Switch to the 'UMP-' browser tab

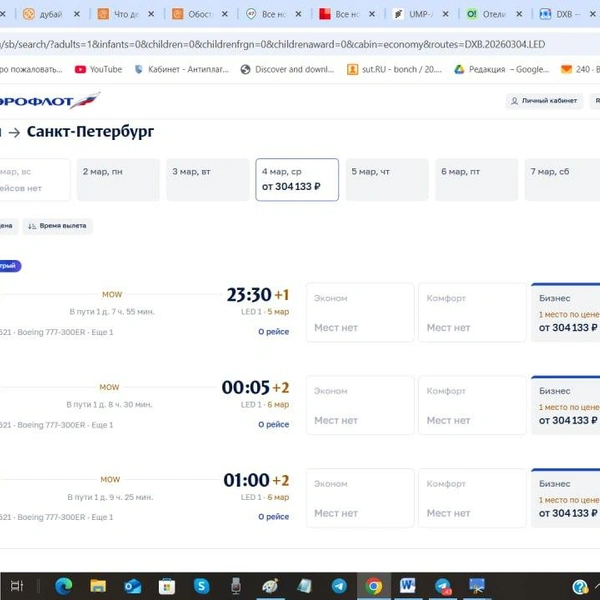point(413,14)
